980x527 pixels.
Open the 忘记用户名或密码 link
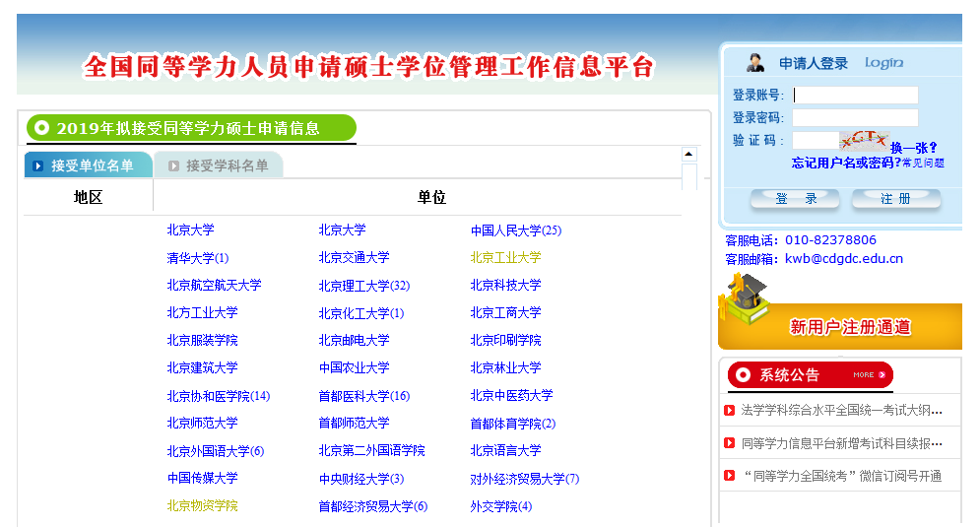(x=844, y=163)
